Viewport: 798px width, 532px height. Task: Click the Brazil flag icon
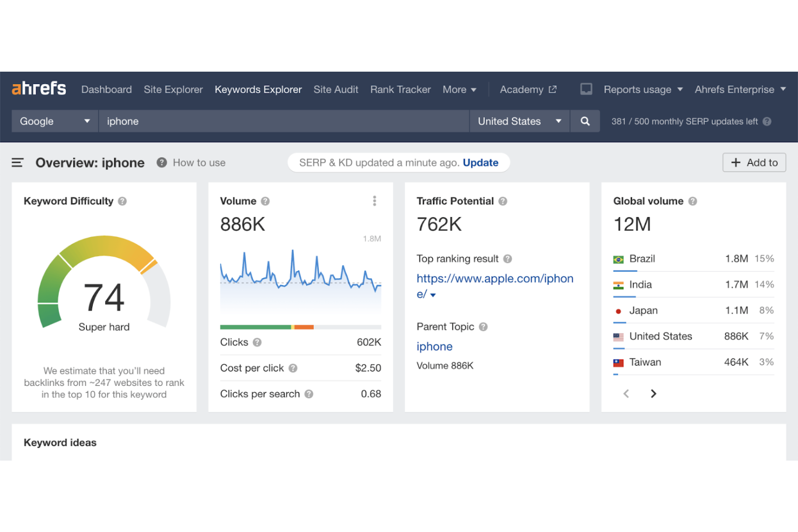click(618, 259)
